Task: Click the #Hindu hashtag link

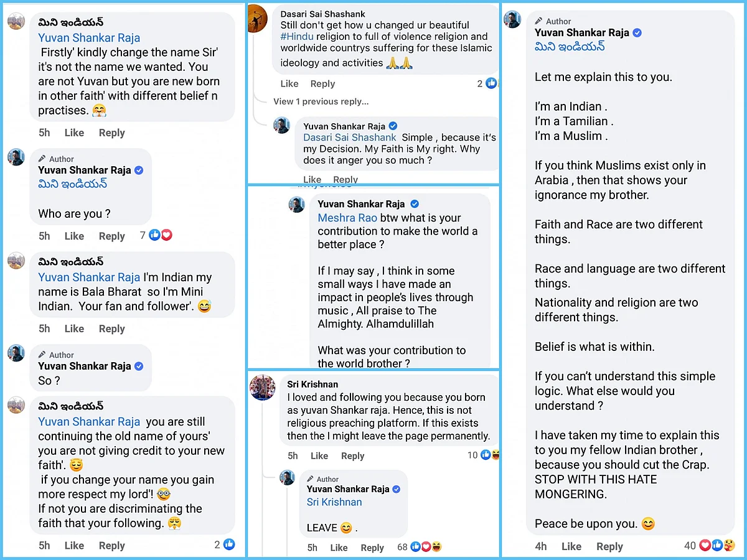Action: click(297, 37)
